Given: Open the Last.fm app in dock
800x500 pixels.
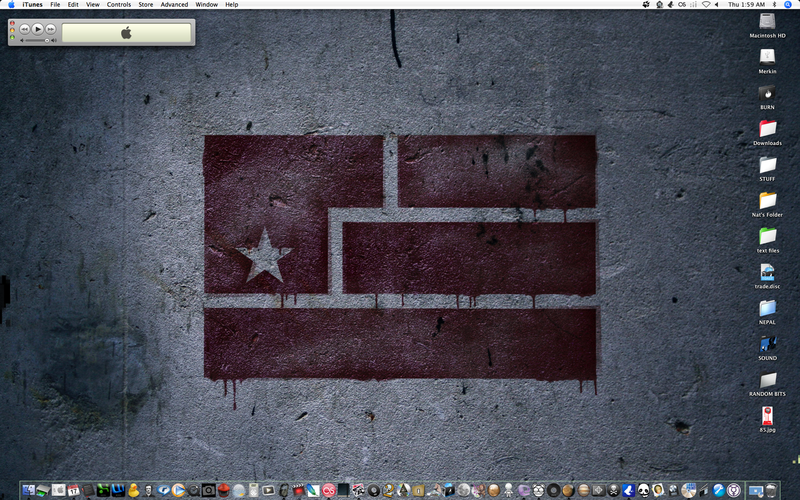Looking at the screenshot, I should (329, 491).
